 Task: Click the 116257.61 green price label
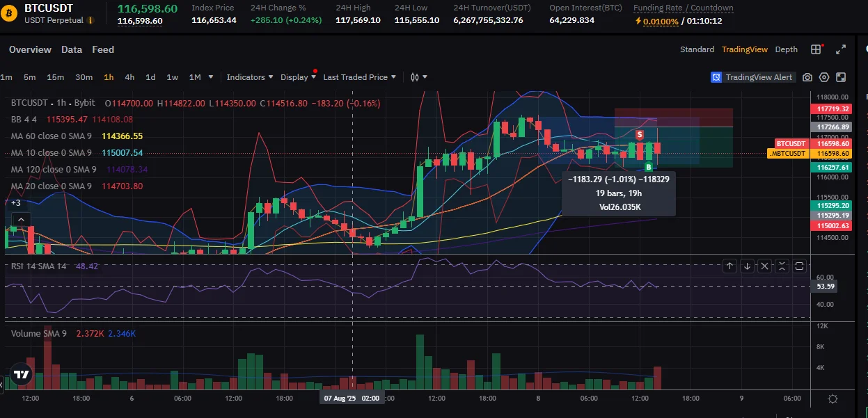pos(833,168)
